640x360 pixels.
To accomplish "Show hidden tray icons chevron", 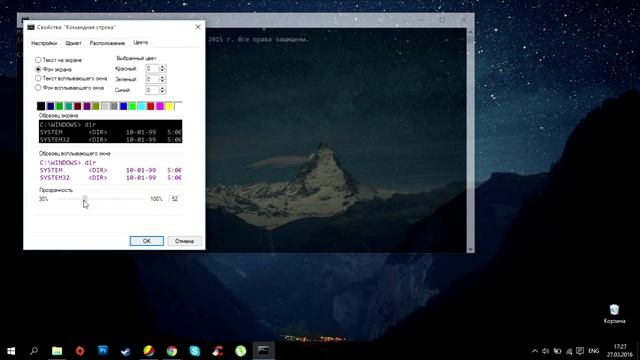I will pyautogui.click(x=535, y=351).
